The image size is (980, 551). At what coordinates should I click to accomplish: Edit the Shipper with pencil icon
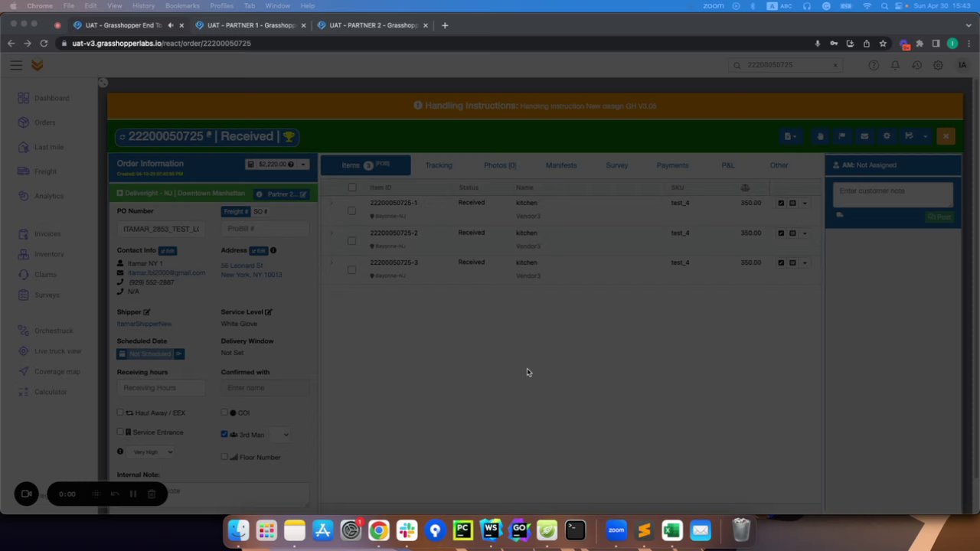click(147, 312)
